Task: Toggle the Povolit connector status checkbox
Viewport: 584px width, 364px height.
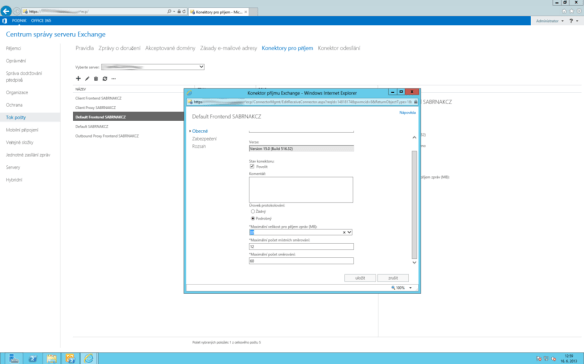Action: (x=252, y=167)
